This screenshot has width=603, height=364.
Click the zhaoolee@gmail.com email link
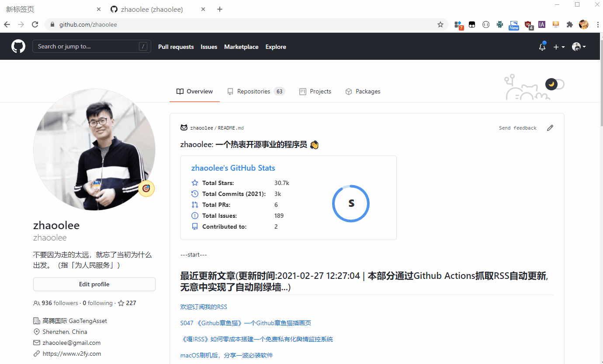coord(72,343)
